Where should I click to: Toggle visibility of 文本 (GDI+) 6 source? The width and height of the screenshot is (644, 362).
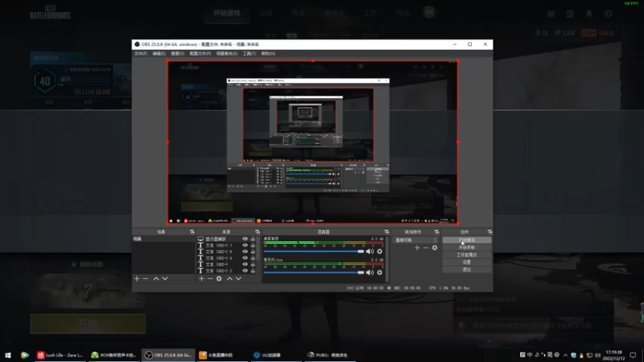pos(245,258)
